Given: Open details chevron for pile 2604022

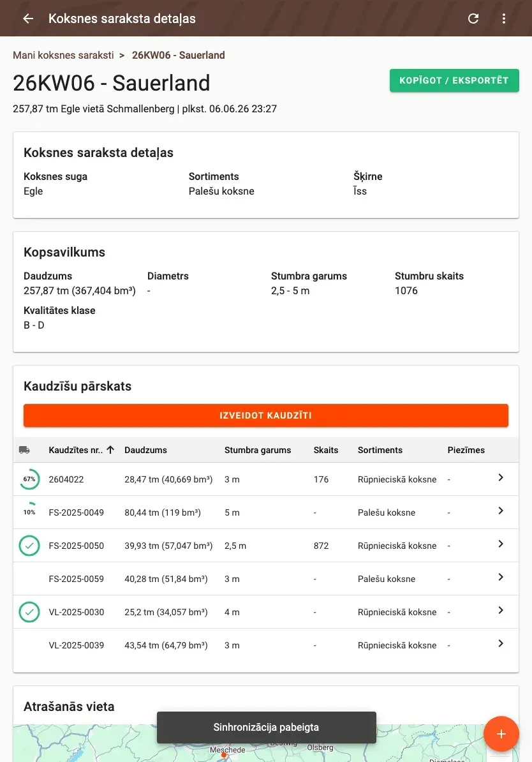Looking at the screenshot, I should [x=500, y=478].
